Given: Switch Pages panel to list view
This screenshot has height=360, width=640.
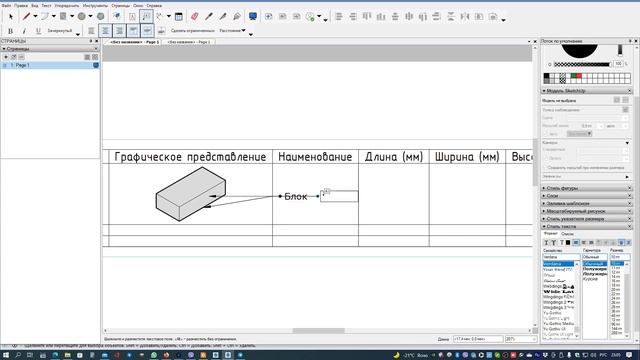Looking at the screenshot, I should [x=87, y=57].
